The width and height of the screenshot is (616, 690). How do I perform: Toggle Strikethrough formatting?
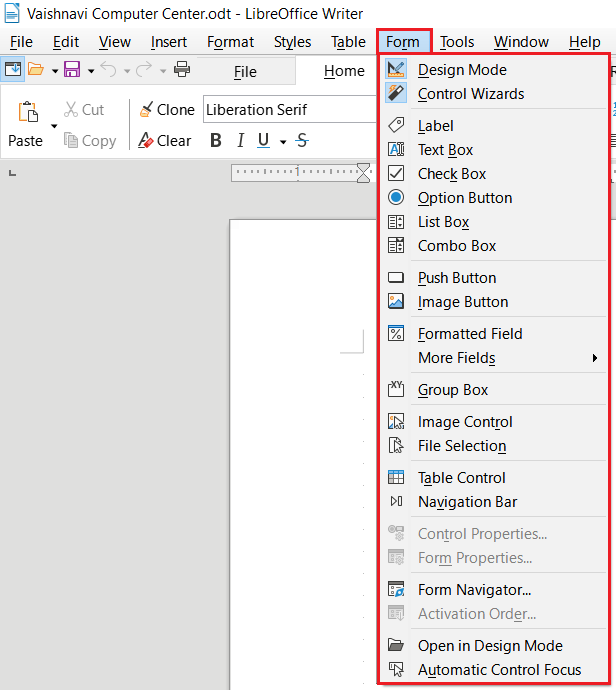pos(302,141)
